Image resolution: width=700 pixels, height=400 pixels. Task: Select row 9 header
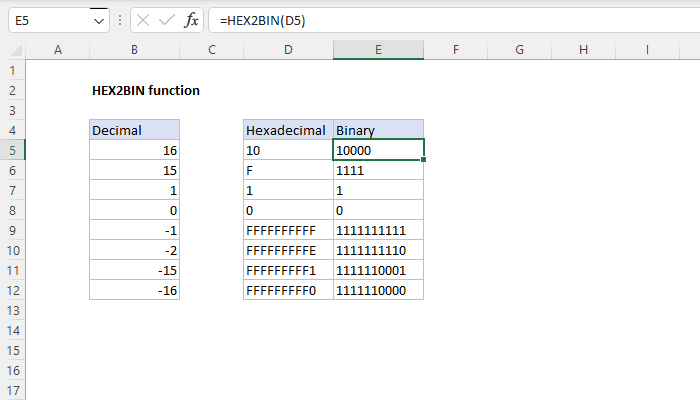(12, 230)
